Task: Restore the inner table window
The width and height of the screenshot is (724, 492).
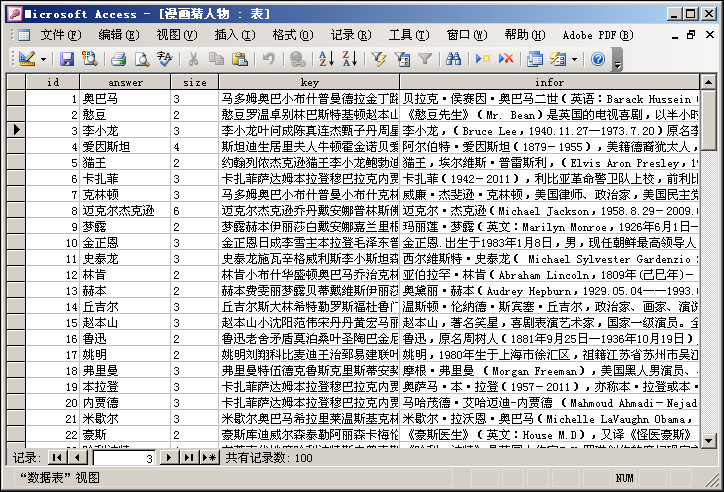Action: click(x=691, y=35)
